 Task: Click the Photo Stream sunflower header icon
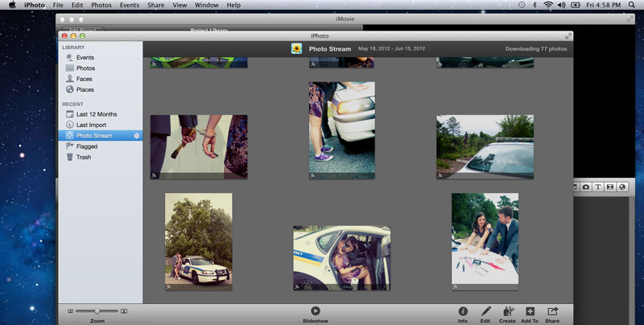point(296,48)
